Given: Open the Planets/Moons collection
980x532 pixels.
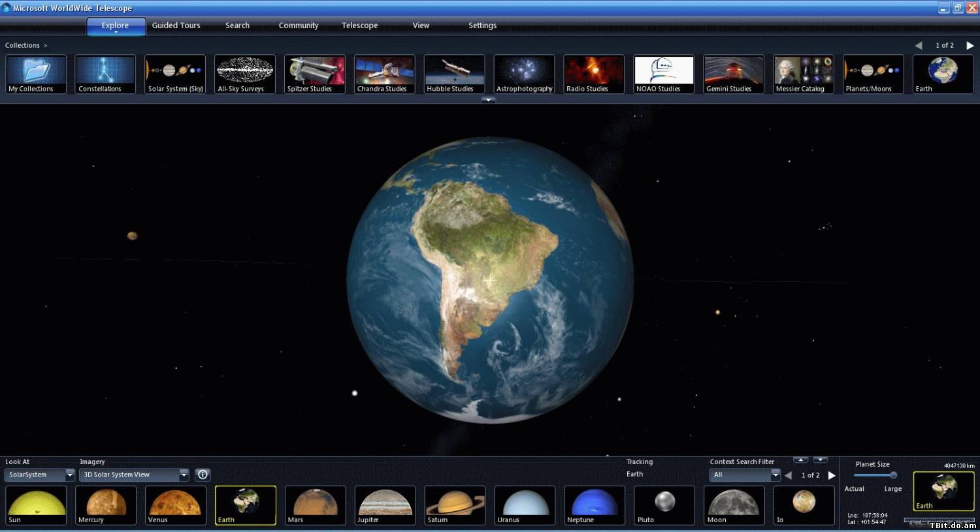Looking at the screenshot, I should (874, 74).
